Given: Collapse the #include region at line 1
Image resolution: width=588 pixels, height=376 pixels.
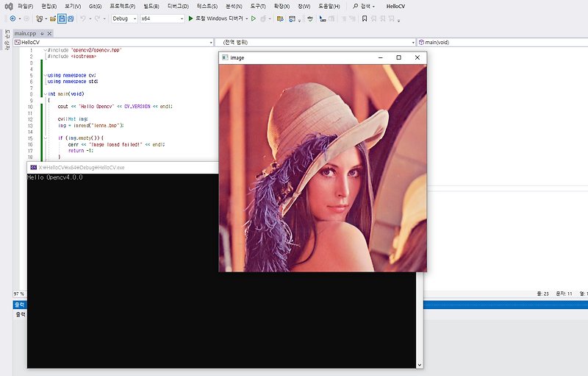Looking at the screenshot, I should coord(46,50).
